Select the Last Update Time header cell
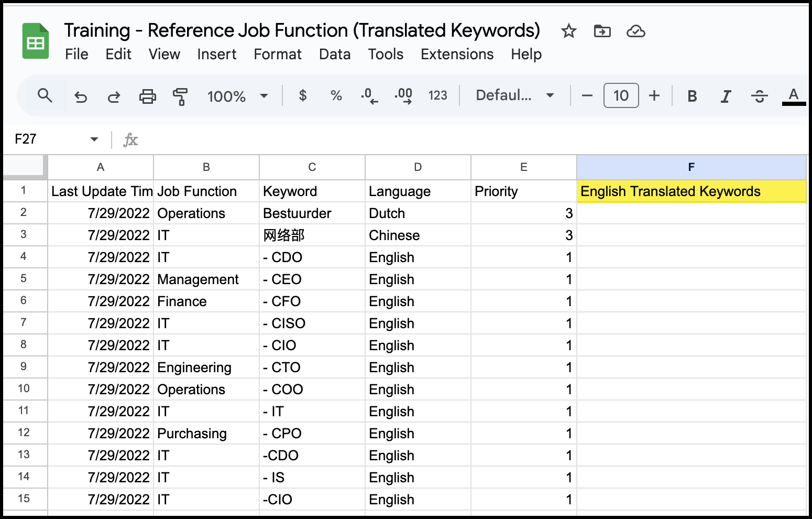The width and height of the screenshot is (812, 519). (101, 191)
